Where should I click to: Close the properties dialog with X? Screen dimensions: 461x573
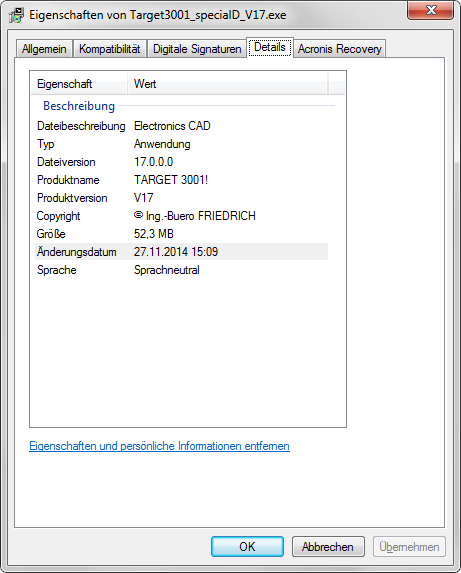[430, 10]
